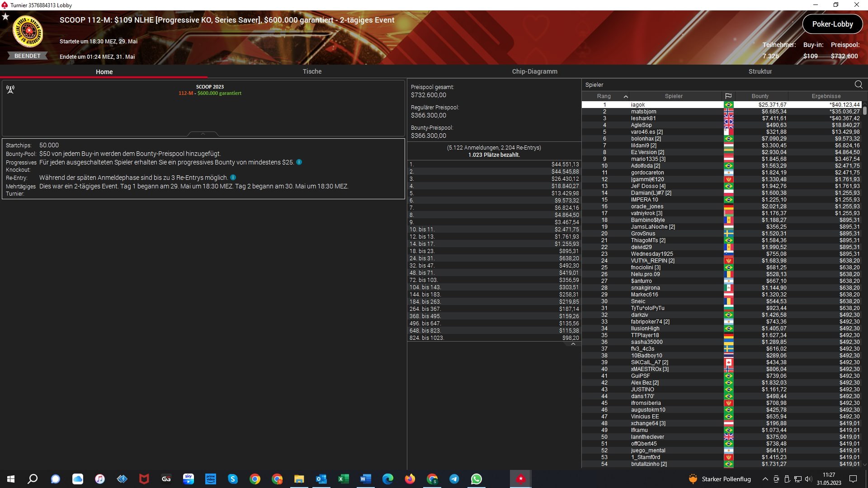Toggle Rang column sort arrow
The height and width of the screenshot is (488, 868).
626,96
